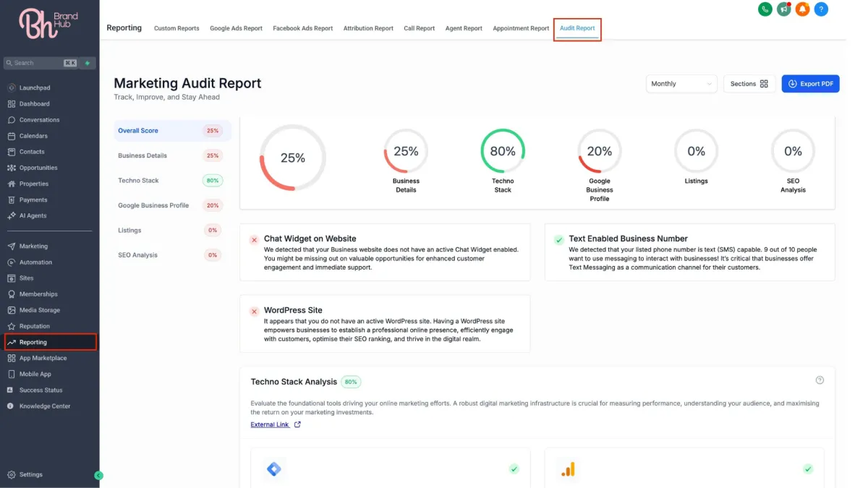Click the megaphone announcements icon
Screen dimensions: 868x488
(783, 9)
